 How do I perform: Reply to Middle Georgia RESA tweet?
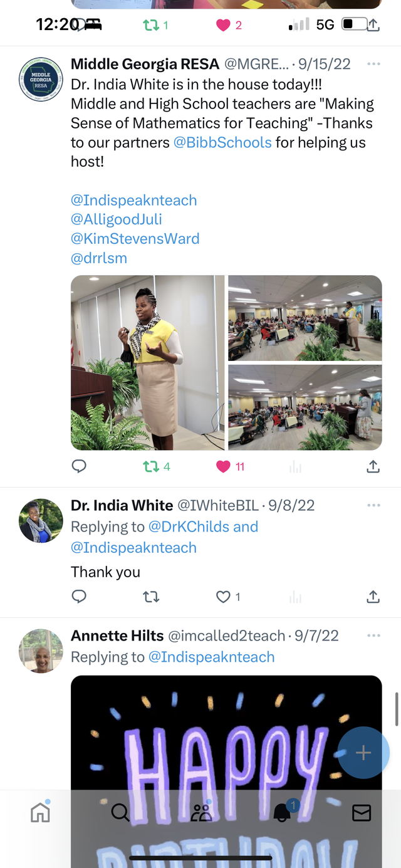tap(79, 466)
